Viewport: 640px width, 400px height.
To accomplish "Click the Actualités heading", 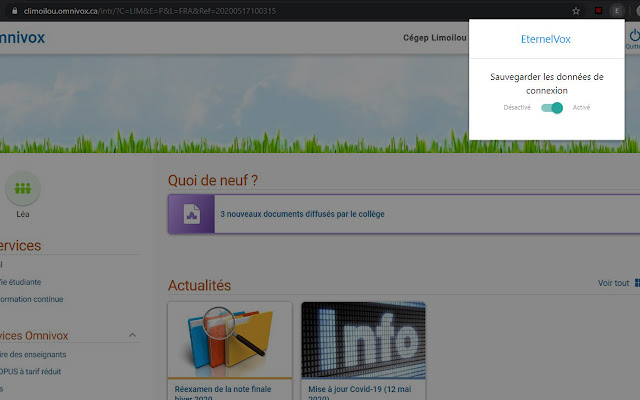I will [x=200, y=285].
